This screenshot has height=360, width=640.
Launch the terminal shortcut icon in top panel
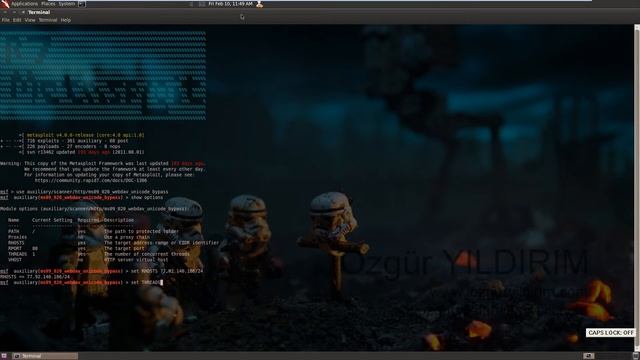tap(82, 4)
